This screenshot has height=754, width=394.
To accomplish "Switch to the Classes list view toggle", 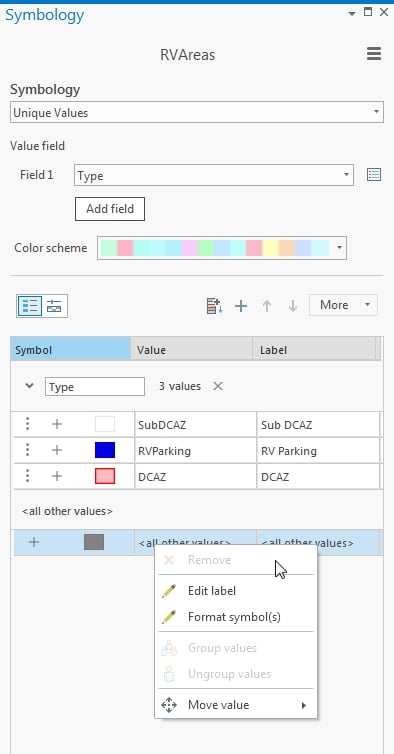I will (x=30, y=306).
